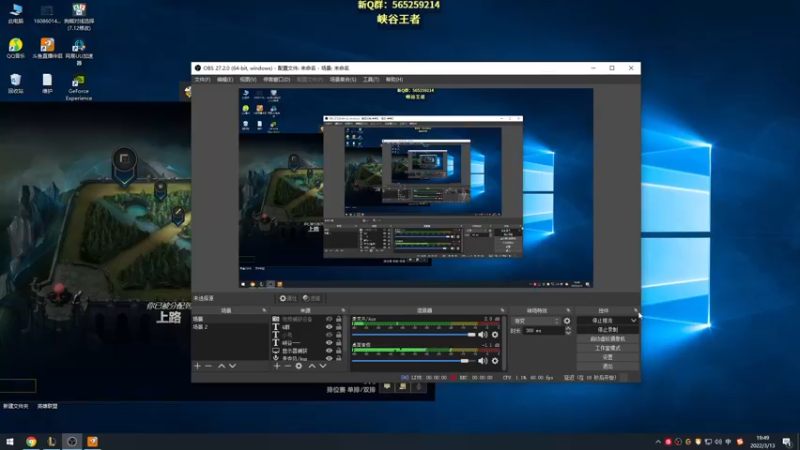This screenshot has height=450, width=800.
Task: Enable Studio Mode button
Action: (607, 348)
